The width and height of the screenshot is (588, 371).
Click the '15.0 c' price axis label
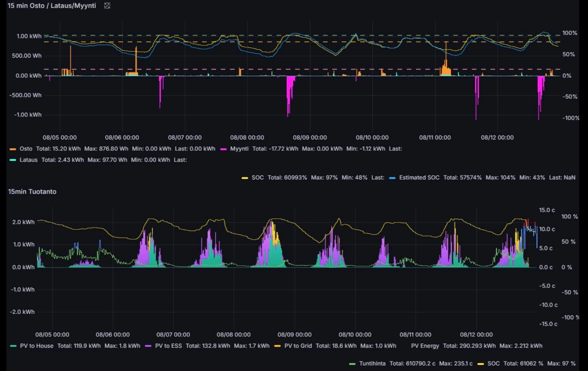[x=547, y=210]
